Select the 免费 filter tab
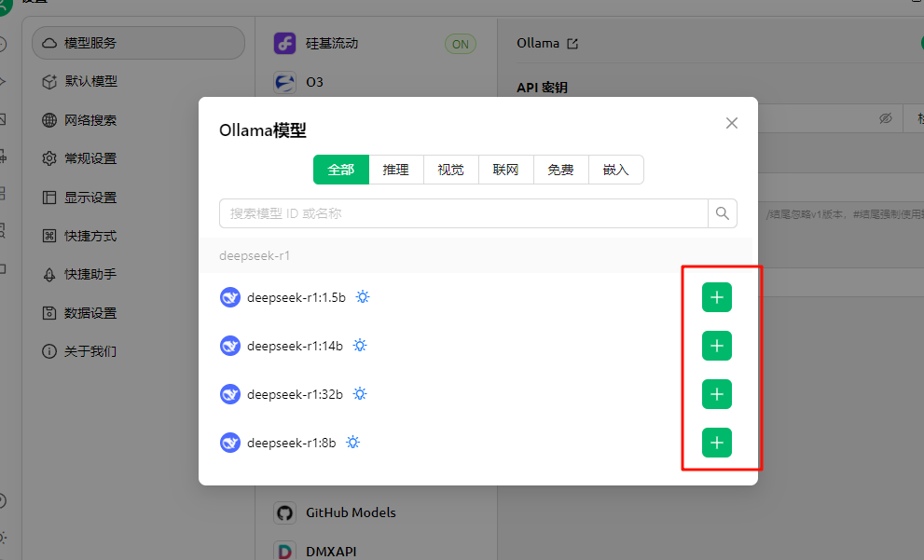 click(560, 170)
